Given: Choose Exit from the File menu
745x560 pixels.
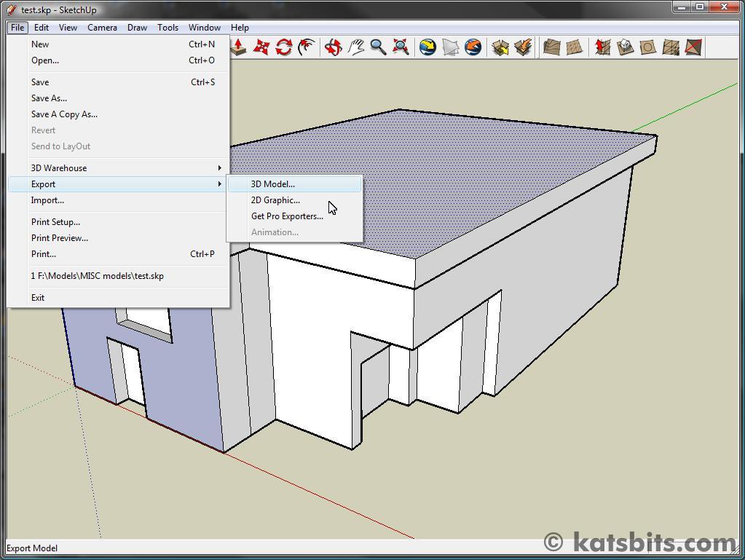Looking at the screenshot, I should click(x=118, y=298).
